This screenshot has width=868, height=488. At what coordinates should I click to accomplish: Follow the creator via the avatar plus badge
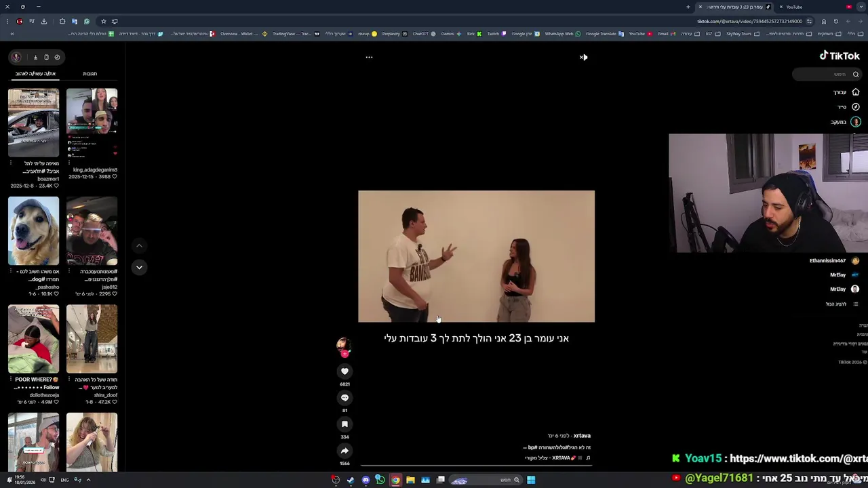tap(344, 353)
